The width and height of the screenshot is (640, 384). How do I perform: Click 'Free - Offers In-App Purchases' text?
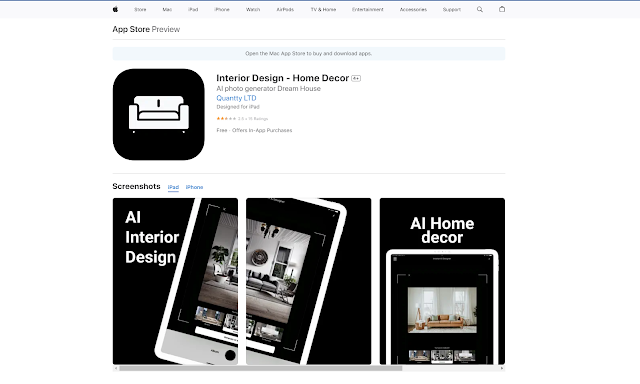254,130
